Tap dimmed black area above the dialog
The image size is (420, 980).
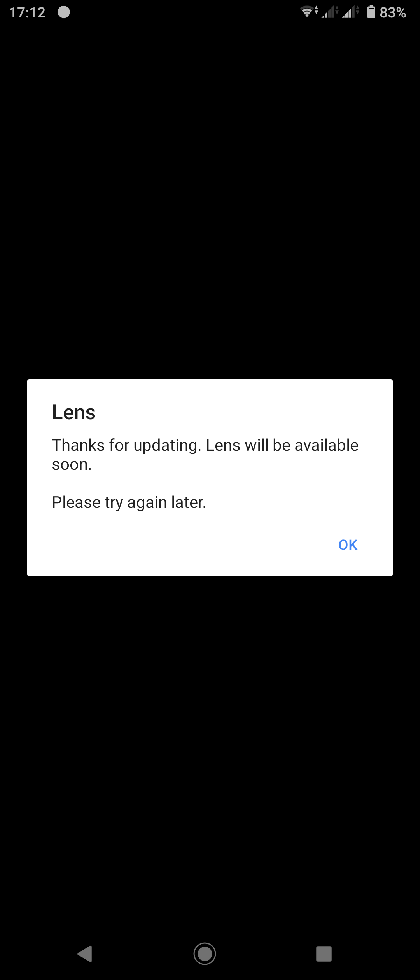210,202
